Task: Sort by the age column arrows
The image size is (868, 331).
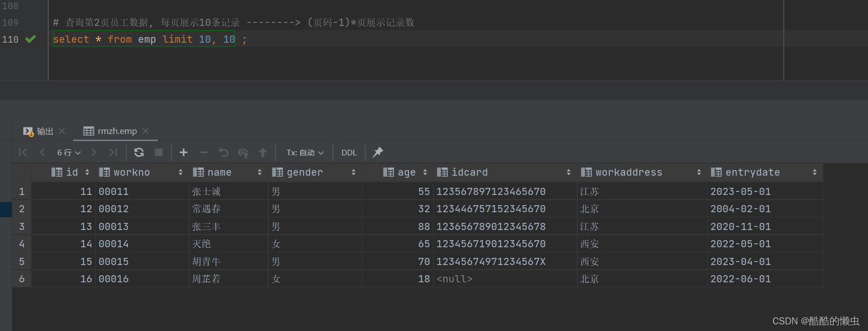Action: pyautogui.click(x=425, y=172)
